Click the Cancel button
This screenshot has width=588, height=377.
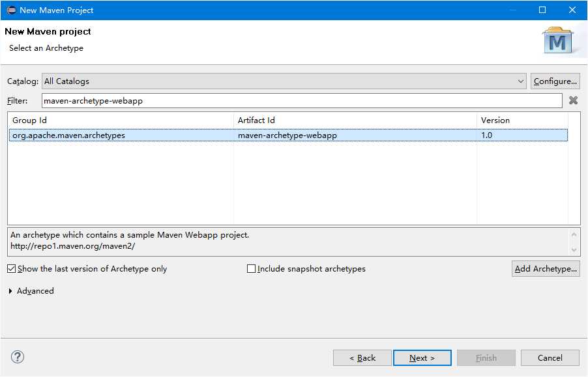(550, 358)
